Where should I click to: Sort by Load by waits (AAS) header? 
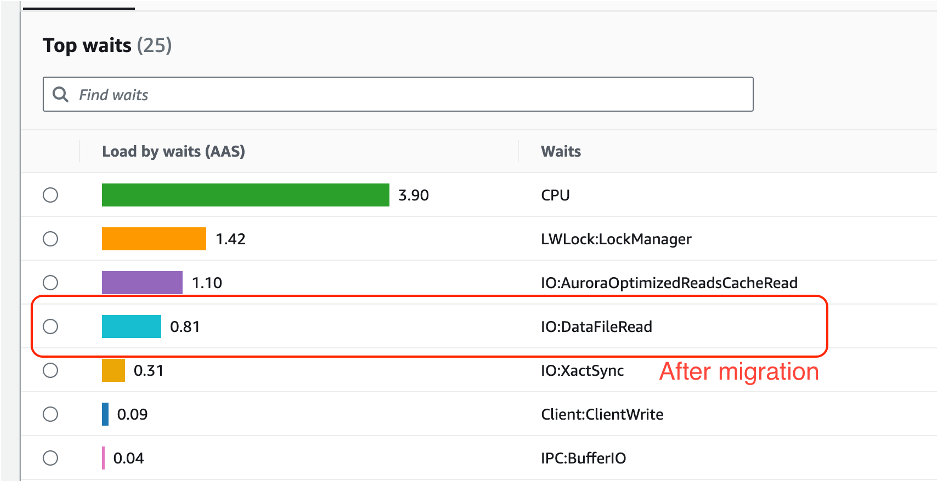click(173, 152)
